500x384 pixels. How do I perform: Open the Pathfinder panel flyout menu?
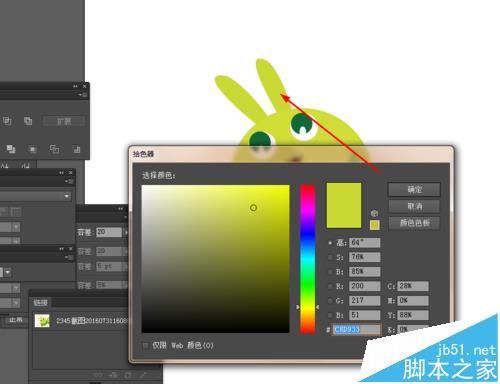[x=82, y=95]
